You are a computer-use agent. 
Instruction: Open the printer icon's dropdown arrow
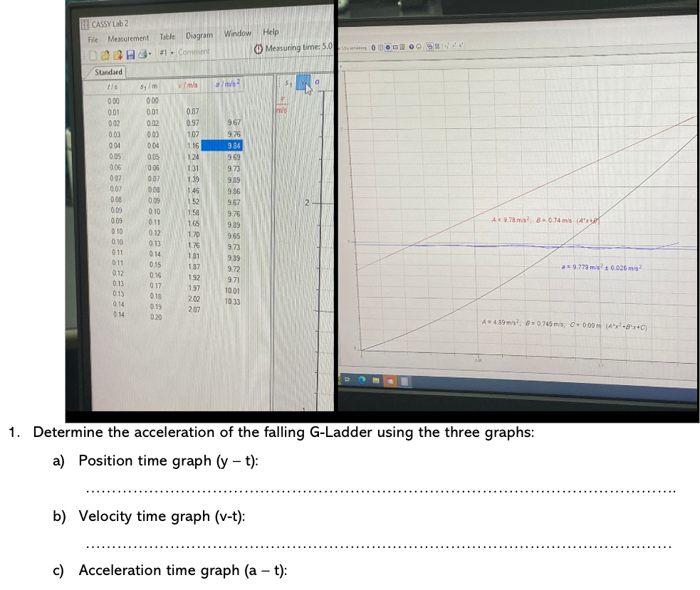pos(149,54)
